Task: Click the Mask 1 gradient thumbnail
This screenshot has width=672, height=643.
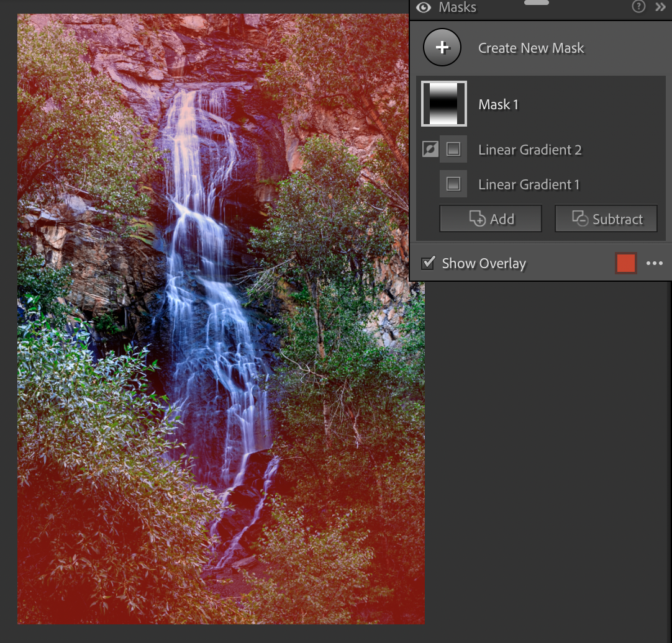Action: pos(444,104)
